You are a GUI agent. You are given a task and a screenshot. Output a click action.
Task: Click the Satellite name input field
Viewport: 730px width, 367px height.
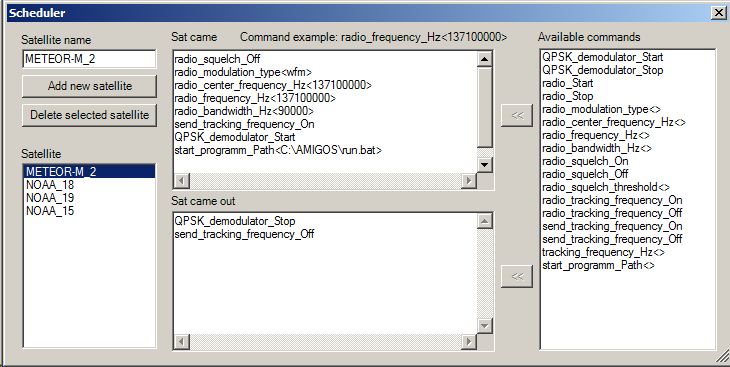pyautogui.click(x=89, y=59)
